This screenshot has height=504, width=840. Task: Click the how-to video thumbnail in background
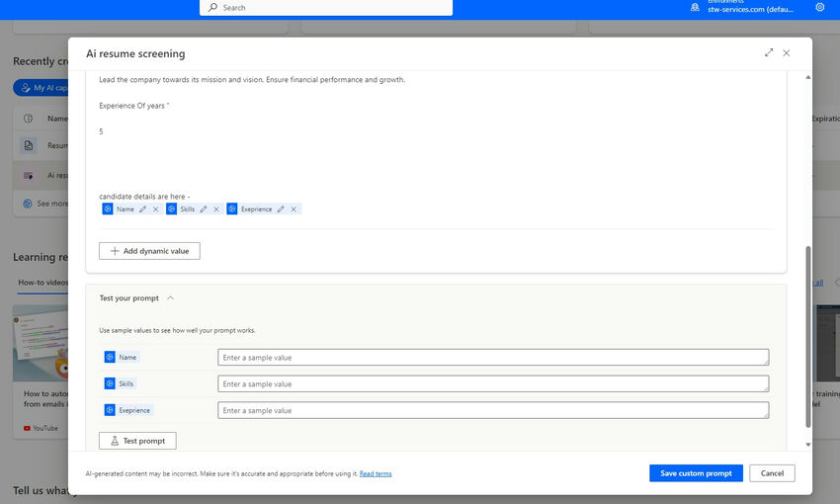click(41, 343)
